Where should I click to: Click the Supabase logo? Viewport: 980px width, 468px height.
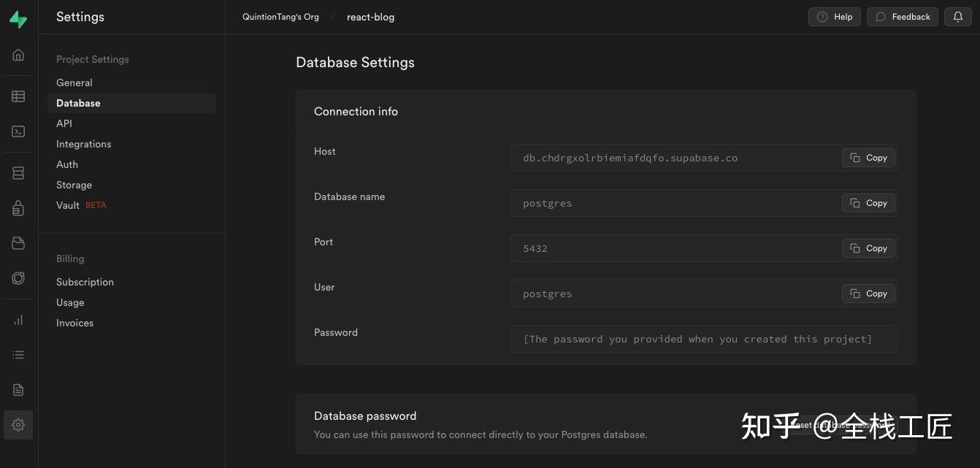click(18, 20)
